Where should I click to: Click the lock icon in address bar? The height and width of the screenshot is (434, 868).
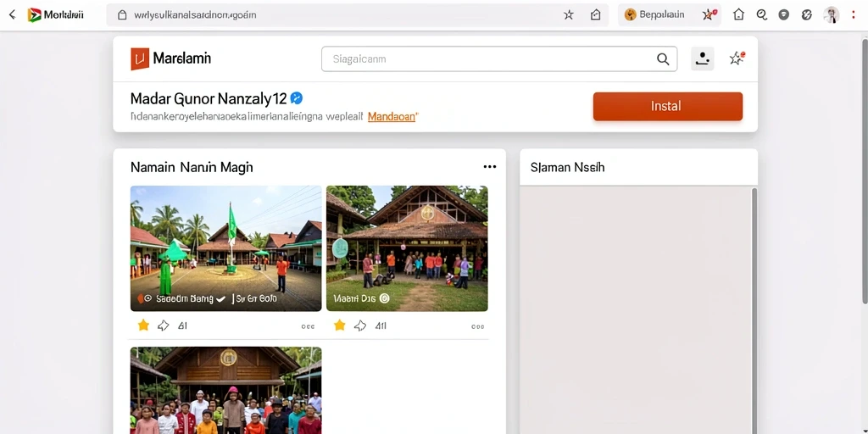[122, 15]
